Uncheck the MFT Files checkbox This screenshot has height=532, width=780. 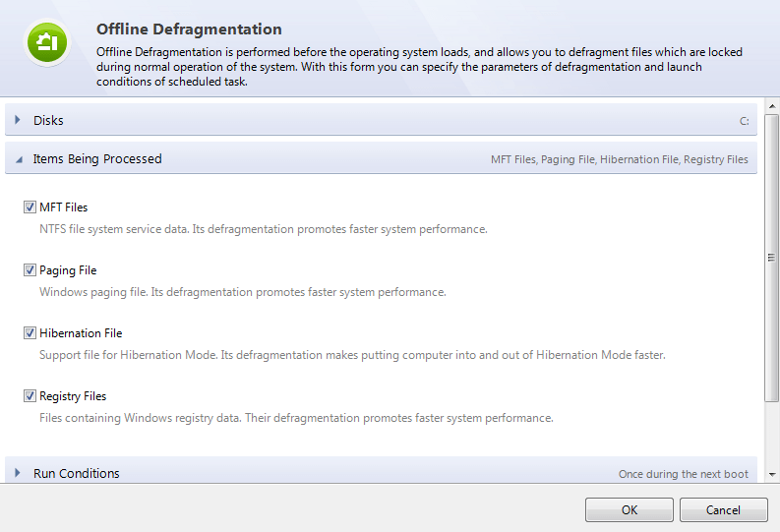click(30, 207)
